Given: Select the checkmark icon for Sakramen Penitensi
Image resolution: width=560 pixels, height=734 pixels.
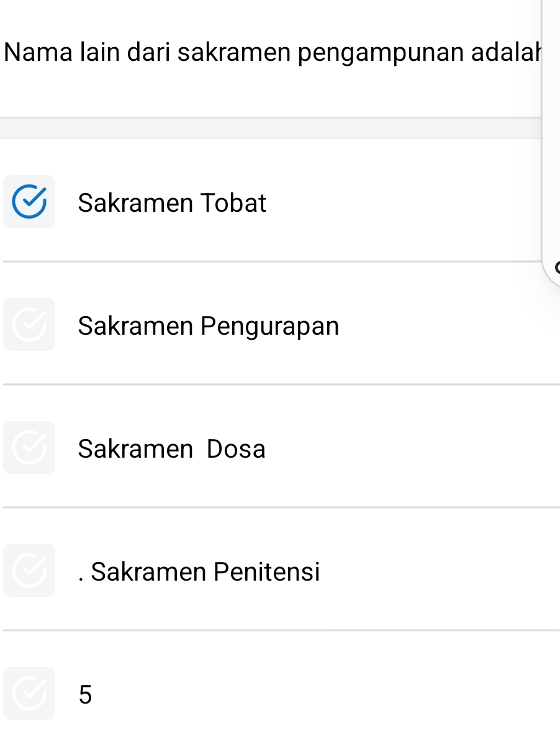Looking at the screenshot, I should pos(29,571).
